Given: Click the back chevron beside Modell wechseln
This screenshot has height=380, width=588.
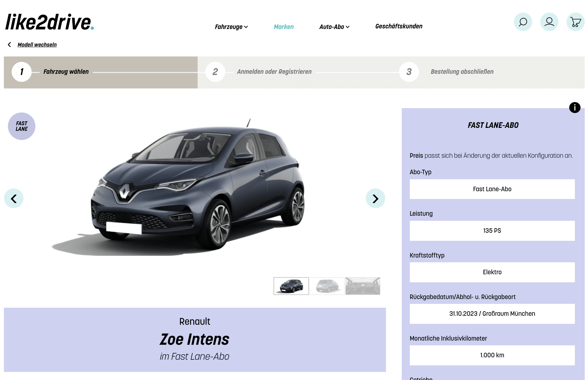Looking at the screenshot, I should tap(10, 45).
